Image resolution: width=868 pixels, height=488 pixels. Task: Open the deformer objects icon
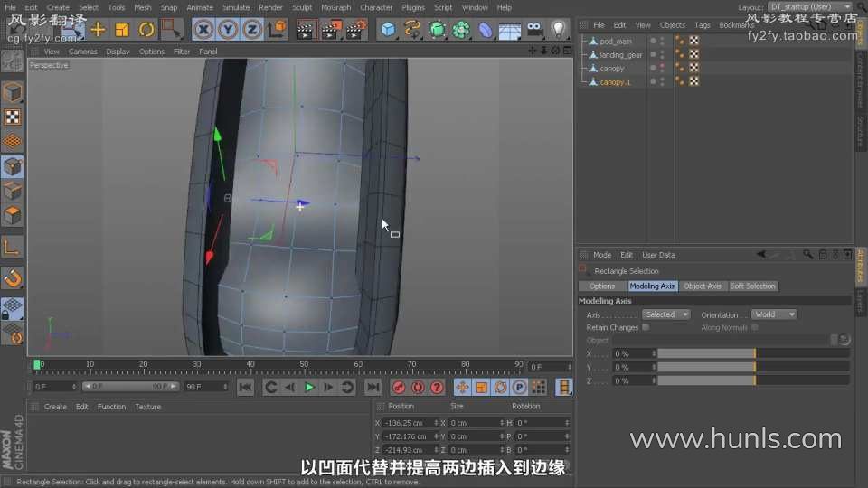(x=485, y=29)
